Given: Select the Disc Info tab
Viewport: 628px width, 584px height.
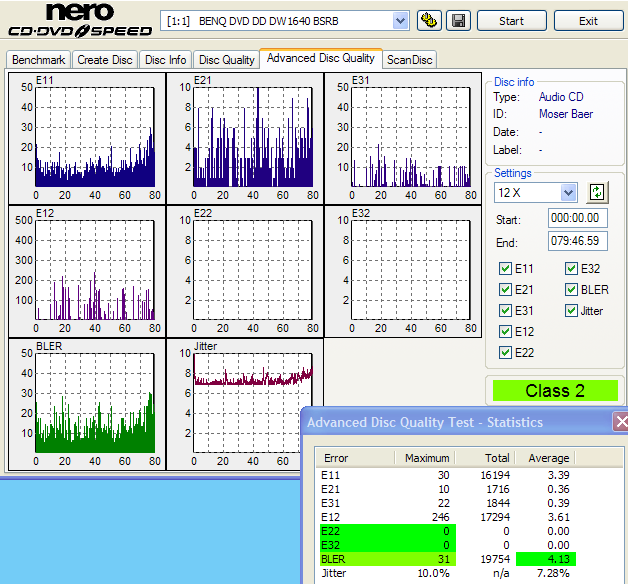Looking at the screenshot, I should pos(164,60).
